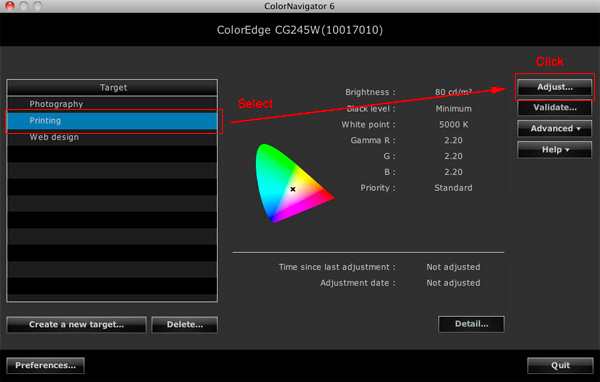Screen dimensions: 600x382
Task: Select the Photography target
Action: click(x=112, y=104)
